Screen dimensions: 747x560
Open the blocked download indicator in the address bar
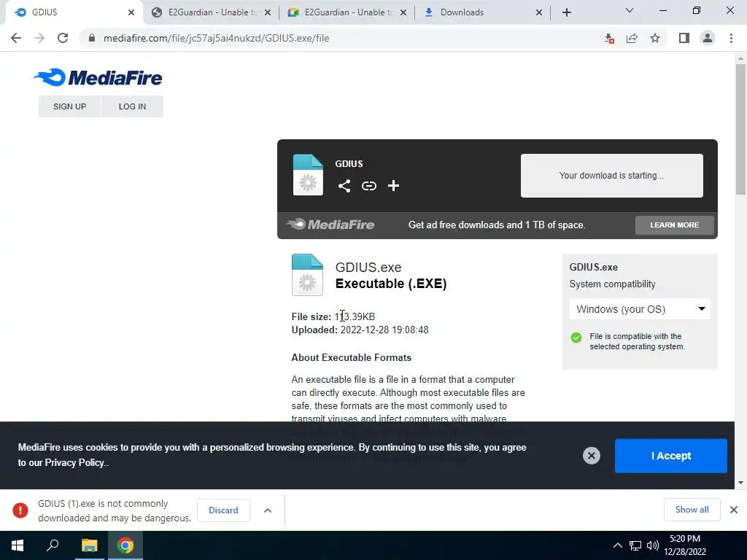(x=609, y=38)
